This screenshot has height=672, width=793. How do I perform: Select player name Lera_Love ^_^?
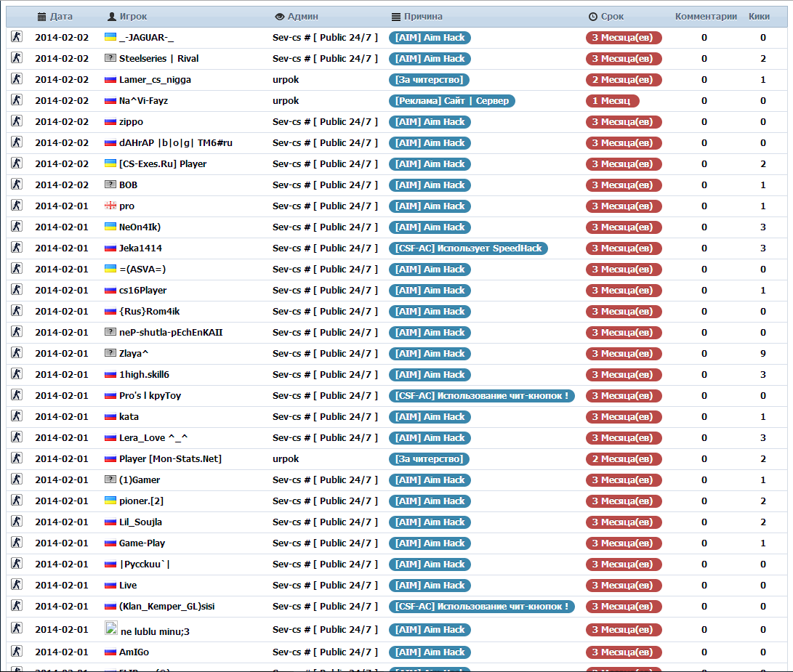click(x=153, y=438)
